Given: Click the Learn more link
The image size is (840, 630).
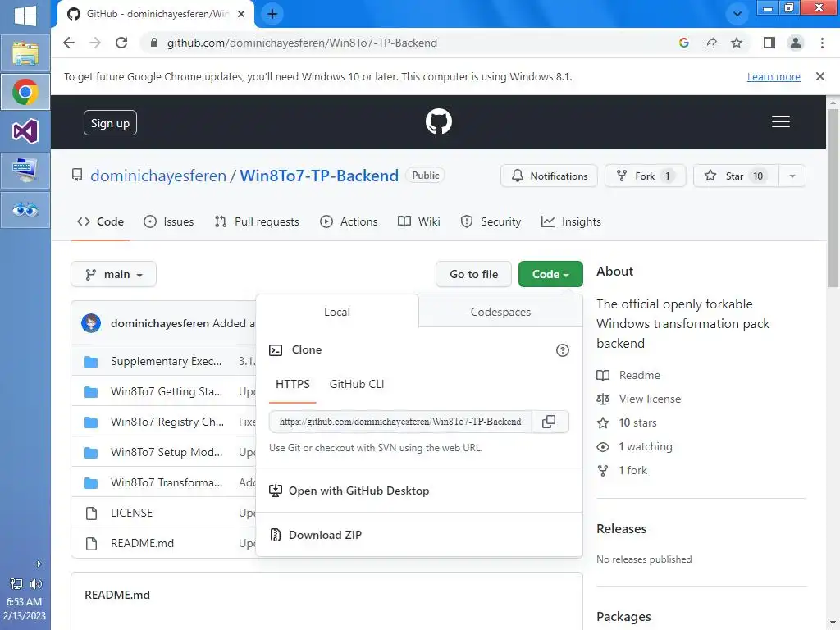Looking at the screenshot, I should point(774,76).
